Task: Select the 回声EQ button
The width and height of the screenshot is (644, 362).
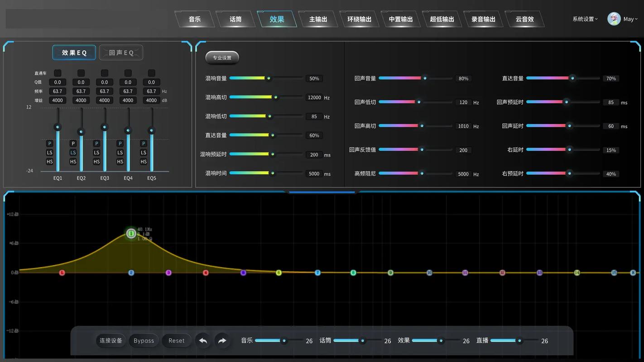Action: (x=121, y=52)
